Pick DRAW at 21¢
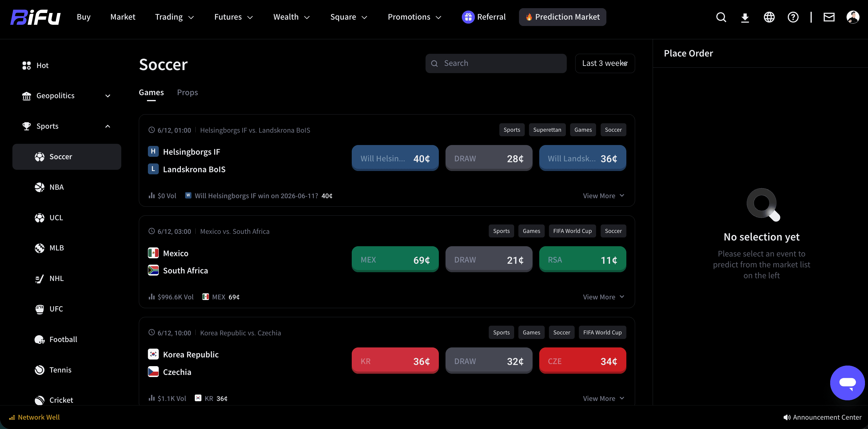Image resolution: width=868 pixels, height=429 pixels. [x=489, y=260]
